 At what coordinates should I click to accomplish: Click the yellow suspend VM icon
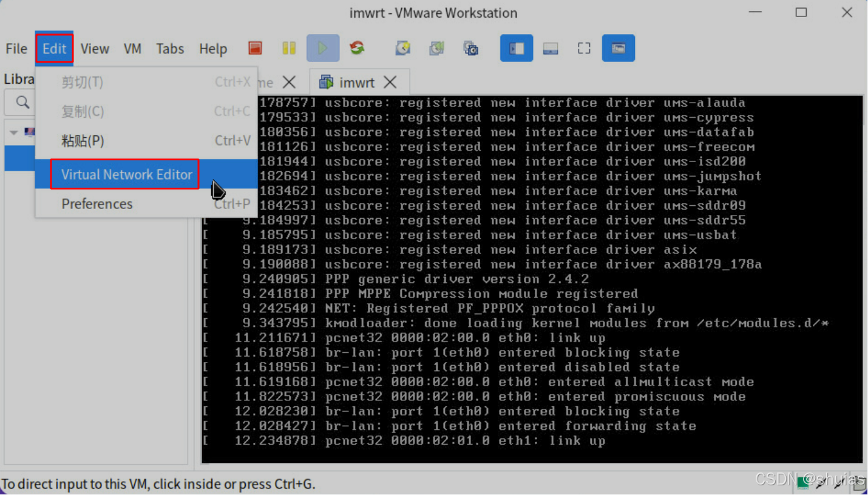[289, 48]
